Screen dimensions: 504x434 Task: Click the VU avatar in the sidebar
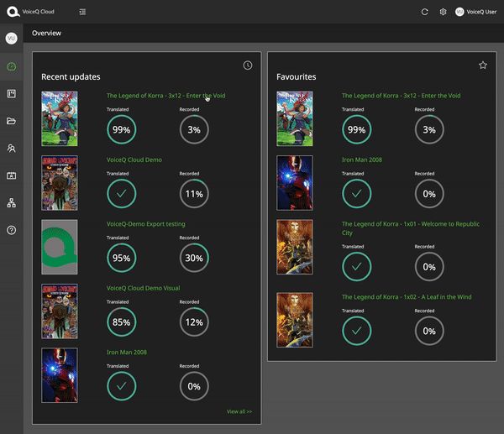pyautogui.click(x=11, y=39)
